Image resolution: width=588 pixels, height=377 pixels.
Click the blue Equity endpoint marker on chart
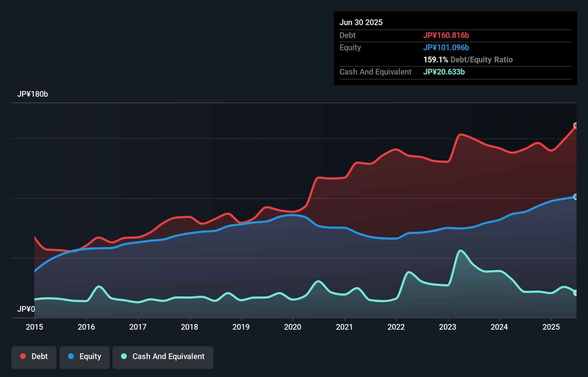tap(576, 197)
